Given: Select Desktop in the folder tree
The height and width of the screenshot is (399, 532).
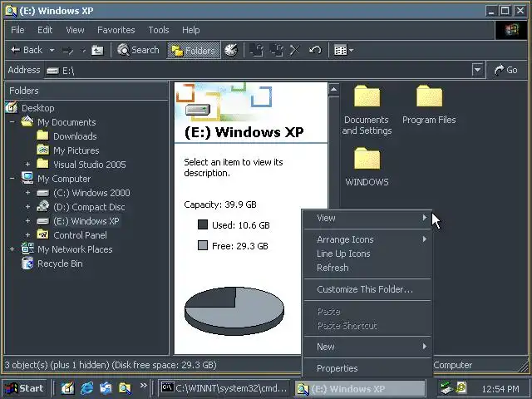Looking at the screenshot, I should click(x=37, y=108).
